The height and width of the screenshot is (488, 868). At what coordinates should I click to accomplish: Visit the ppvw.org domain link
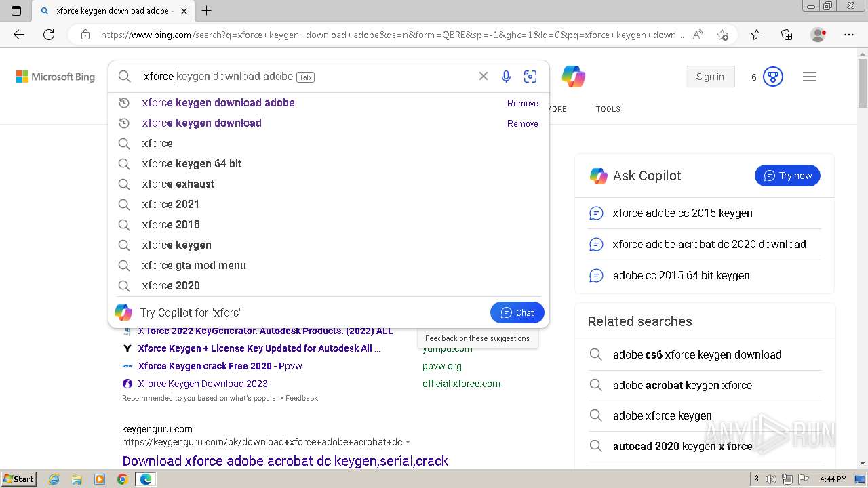(x=442, y=366)
